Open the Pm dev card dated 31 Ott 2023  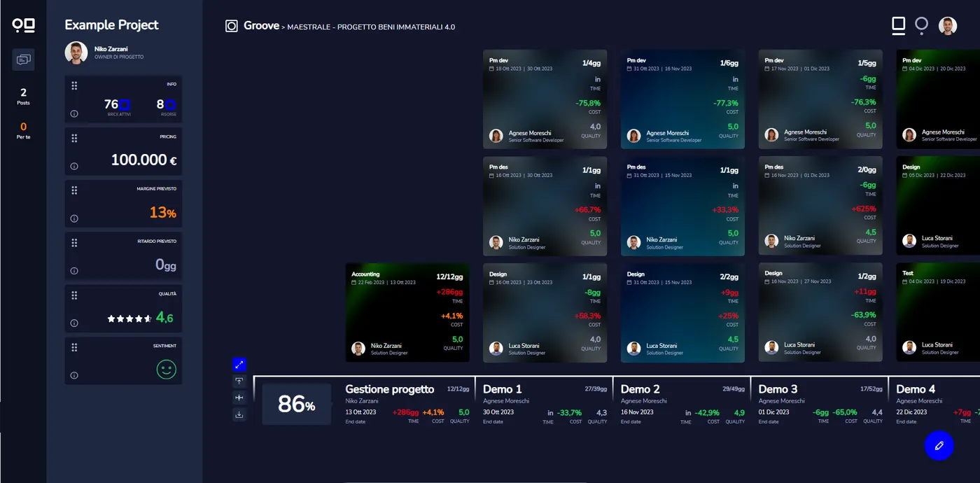coord(682,99)
